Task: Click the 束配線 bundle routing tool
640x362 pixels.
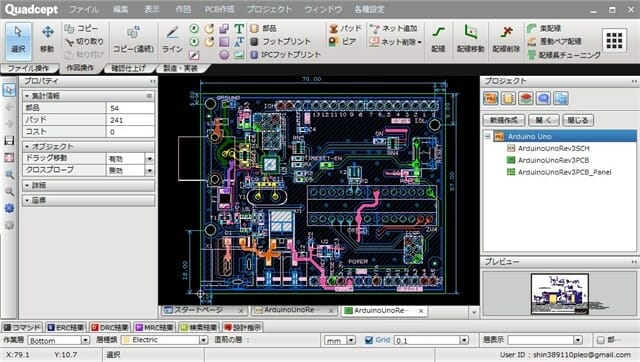Action: click(544, 29)
